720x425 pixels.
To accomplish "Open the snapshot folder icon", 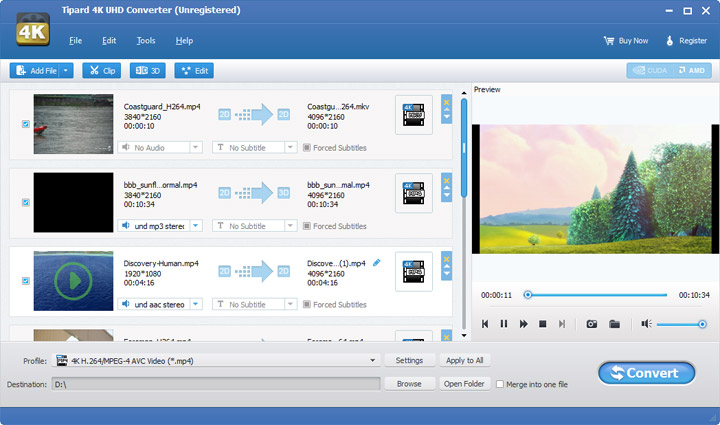I will tap(614, 324).
